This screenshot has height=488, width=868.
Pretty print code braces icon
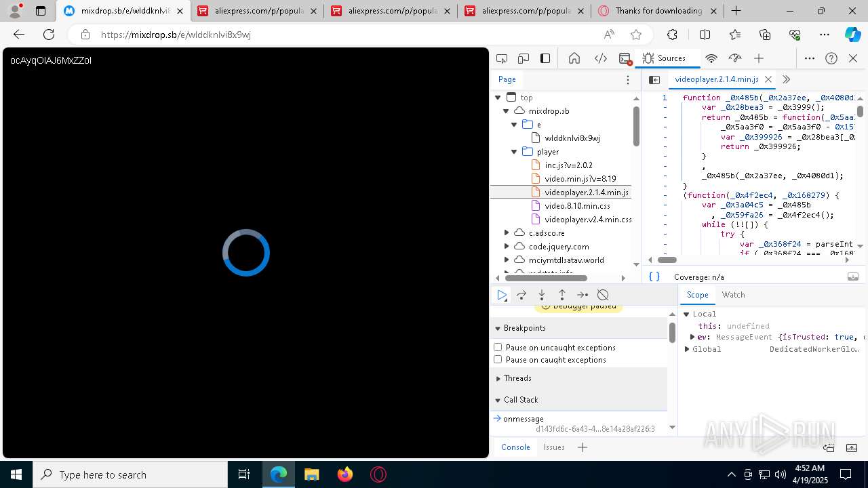(654, 277)
